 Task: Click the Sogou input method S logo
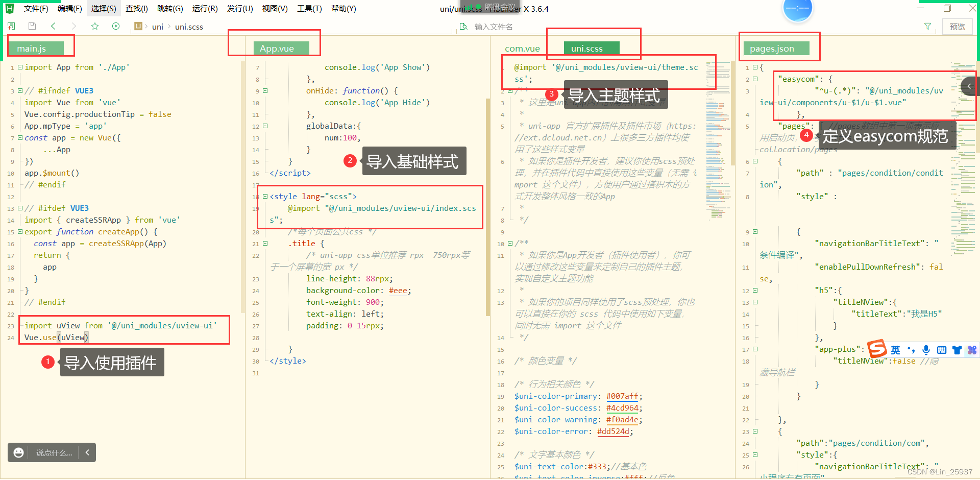pyautogui.click(x=877, y=349)
